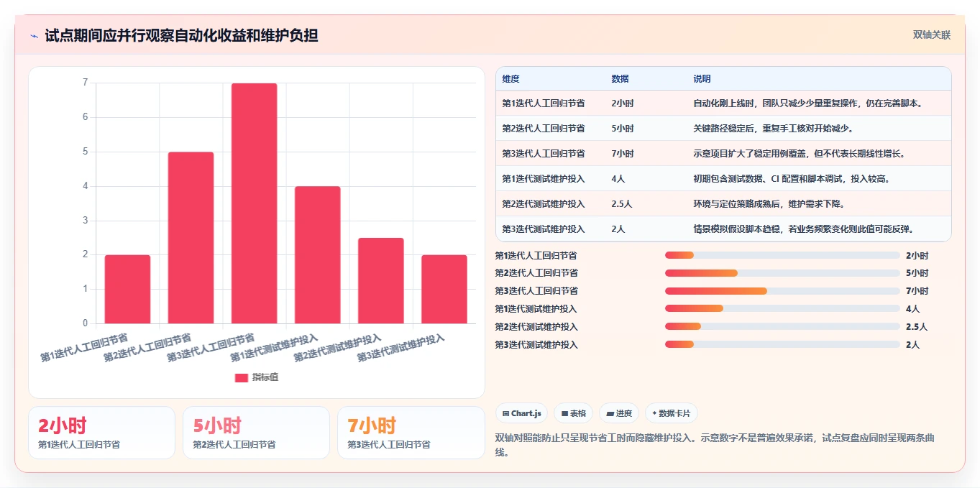This screenshot has height=488, width=980.
Task: Click the progress bar showing 7小时
Action: pos(782,291)
